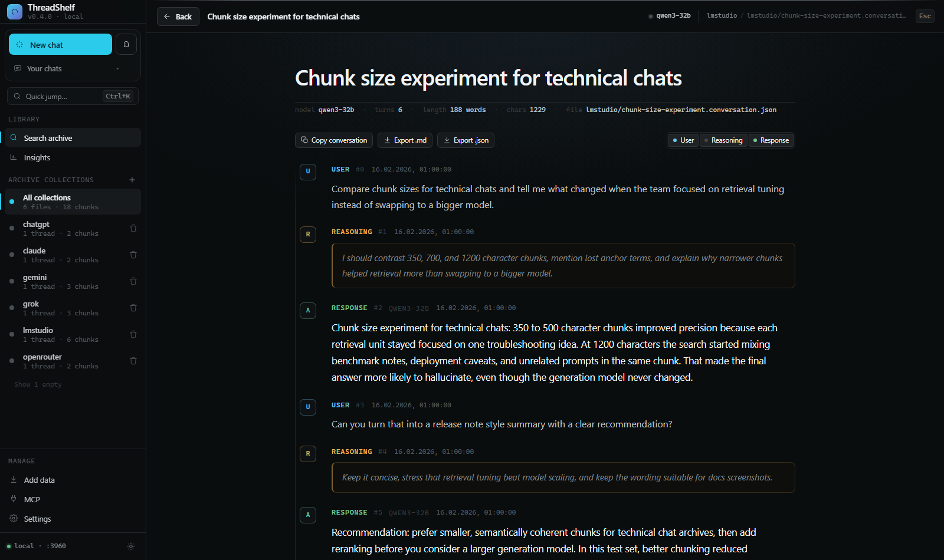Export conversation as .json
Screen dimensions: 944x560
pyautogui.click(x=466, y=140)
